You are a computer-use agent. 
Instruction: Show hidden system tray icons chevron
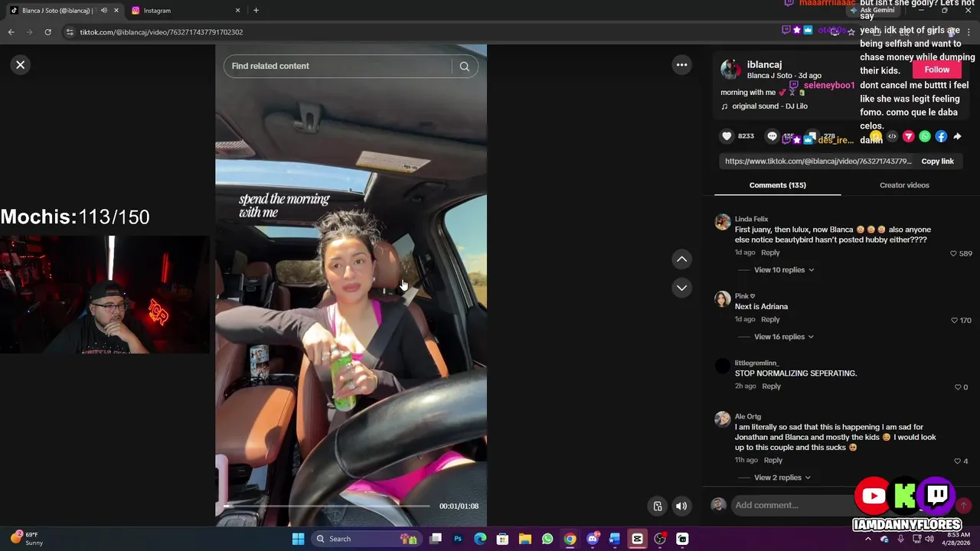tap(867, 539)
